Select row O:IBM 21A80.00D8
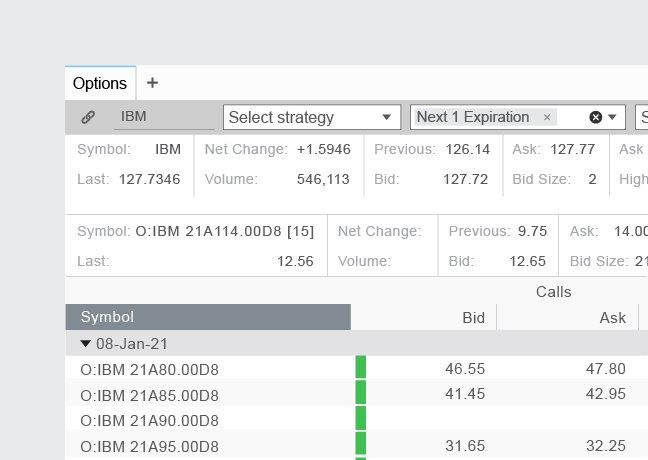 point(149,369)
